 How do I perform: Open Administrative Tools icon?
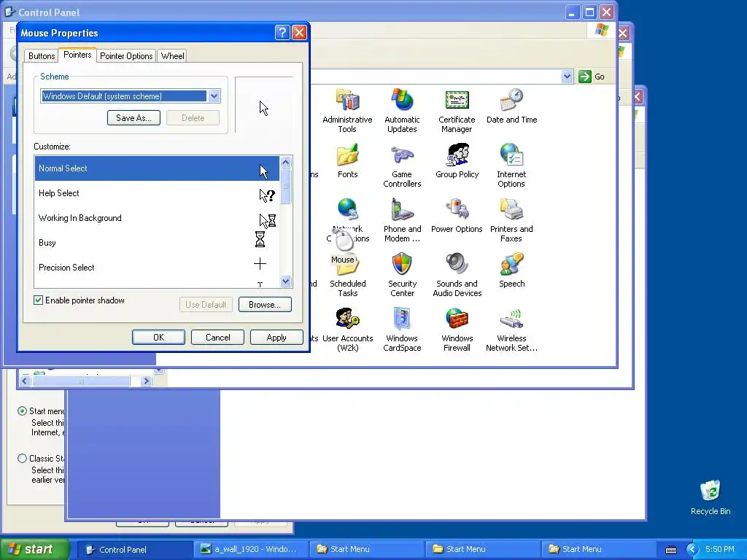point(347,101)
